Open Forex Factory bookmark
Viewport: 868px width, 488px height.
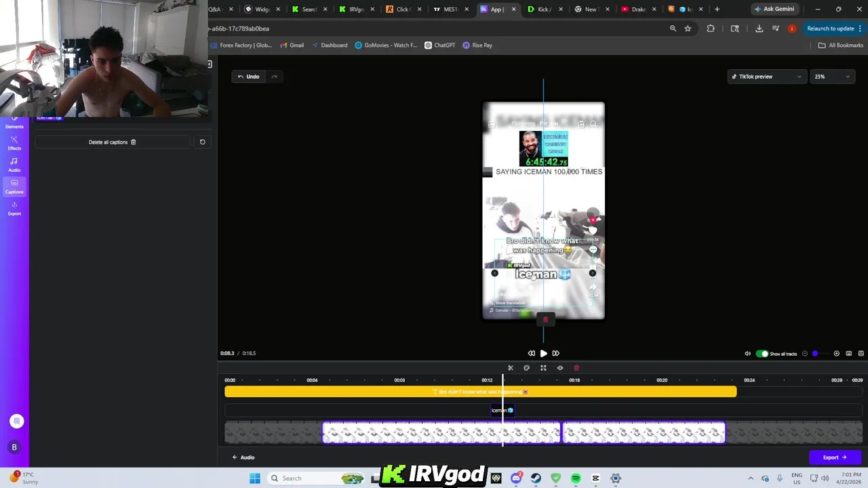(241, 45)
